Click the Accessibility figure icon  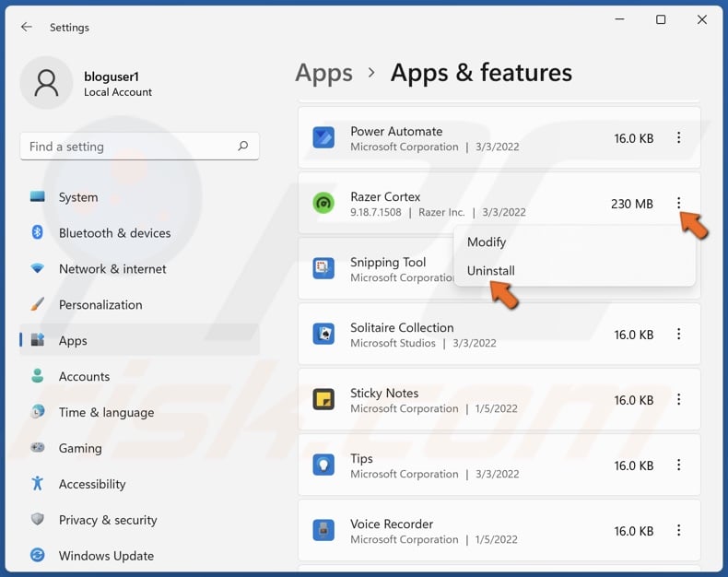[x=38, y=483]
